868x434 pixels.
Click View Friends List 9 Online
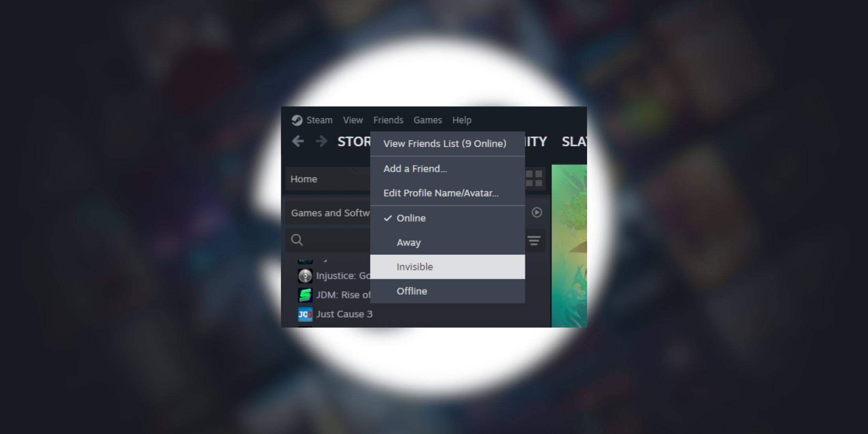445,143
